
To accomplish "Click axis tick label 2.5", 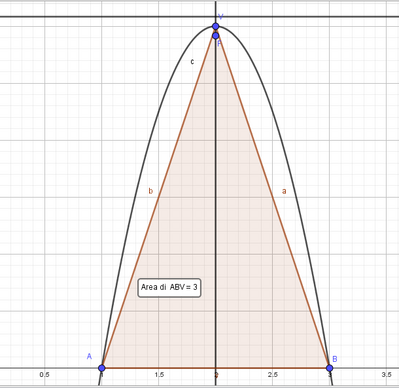I will 273,375.
